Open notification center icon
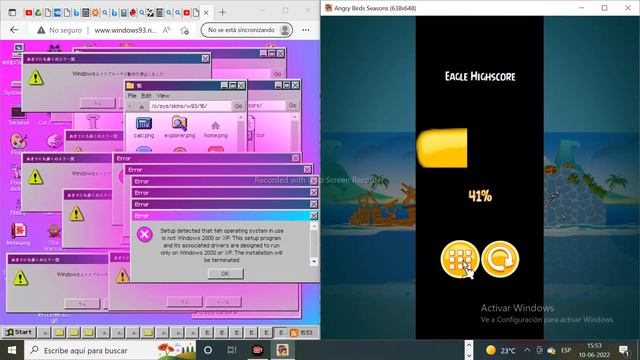 [624, 350]
